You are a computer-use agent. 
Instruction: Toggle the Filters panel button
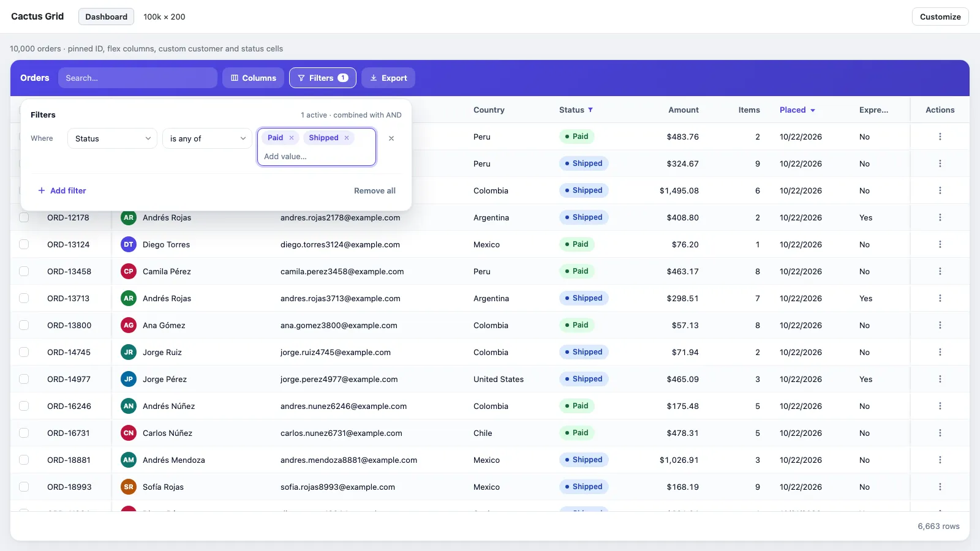pos(323,78)
